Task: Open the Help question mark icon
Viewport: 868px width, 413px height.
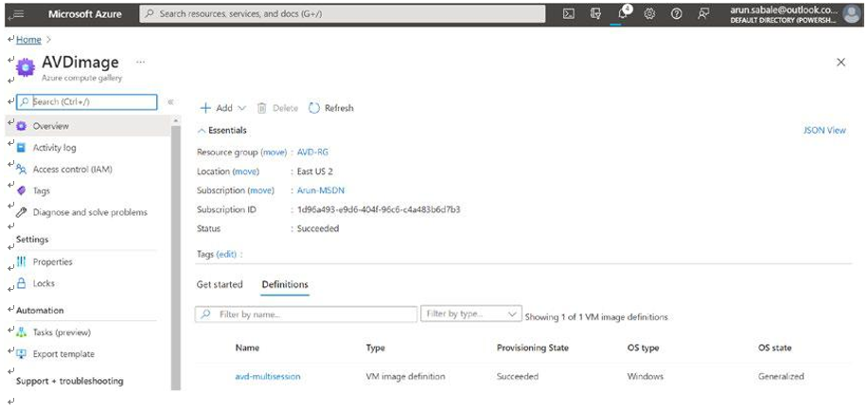Action: 676,14
